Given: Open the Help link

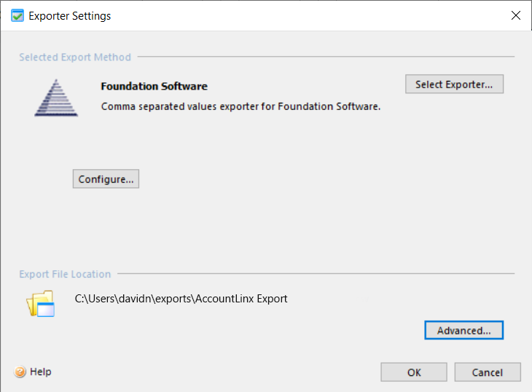Looking at the screenshot, I should pyautogui.click(x=40, y=372).
